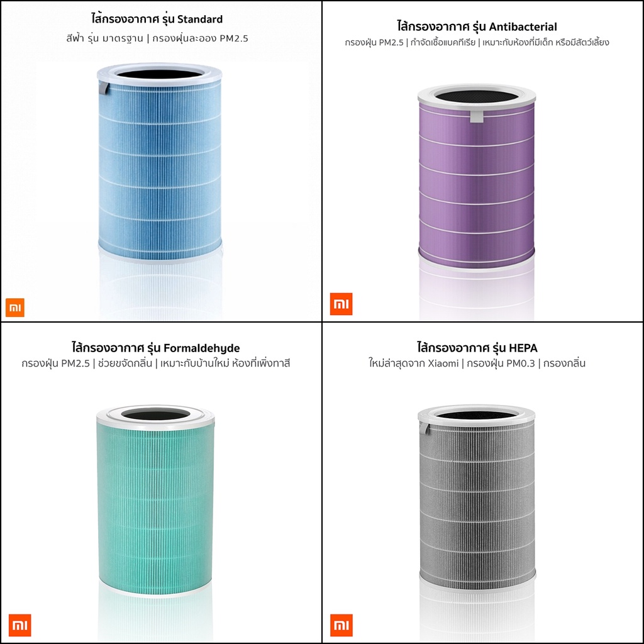Click the pull tab on the purple filter
Screen dimensions: 644x644
[477, 116]
